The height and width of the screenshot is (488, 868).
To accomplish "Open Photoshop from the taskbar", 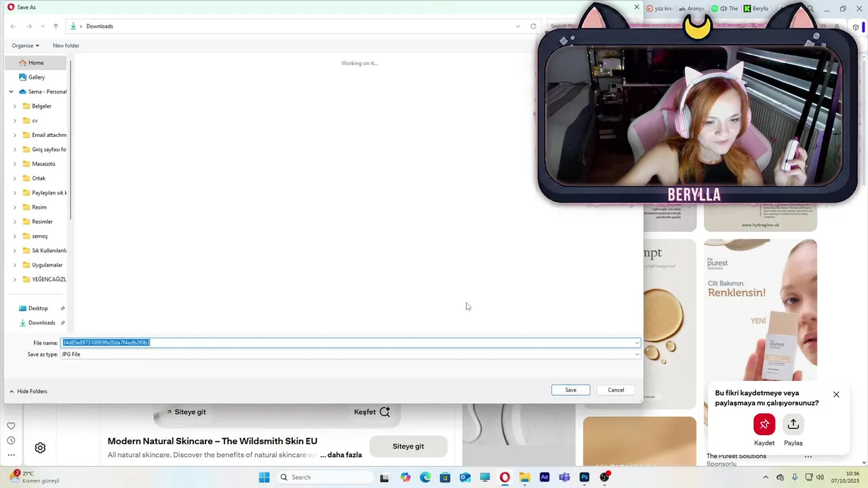I will [585, 477].
